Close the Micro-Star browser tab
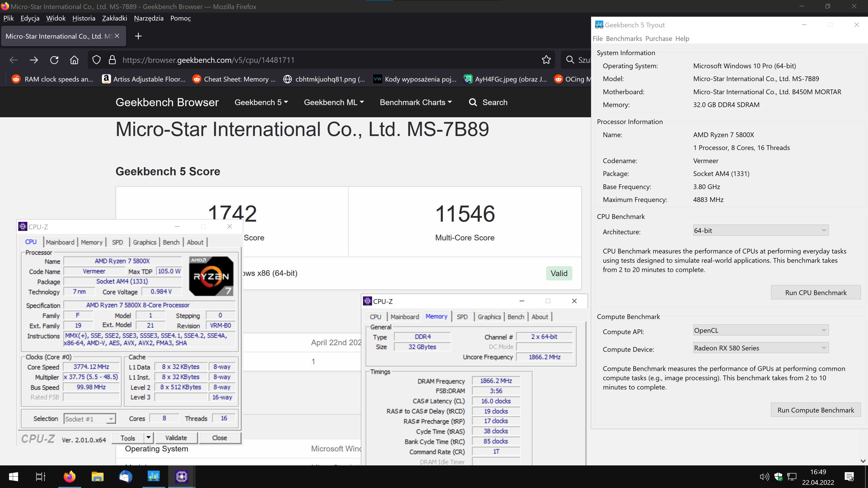 (x=117, y=36)
